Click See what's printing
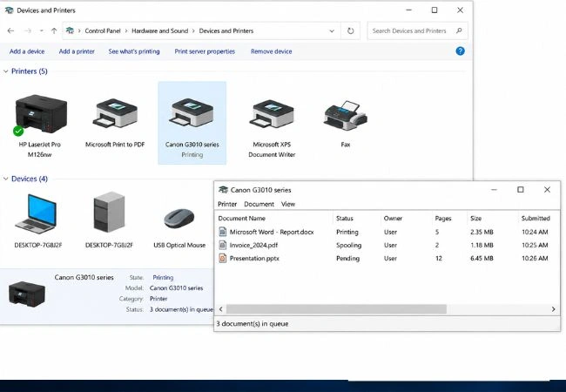566x392 pixels. coord(134,51)
